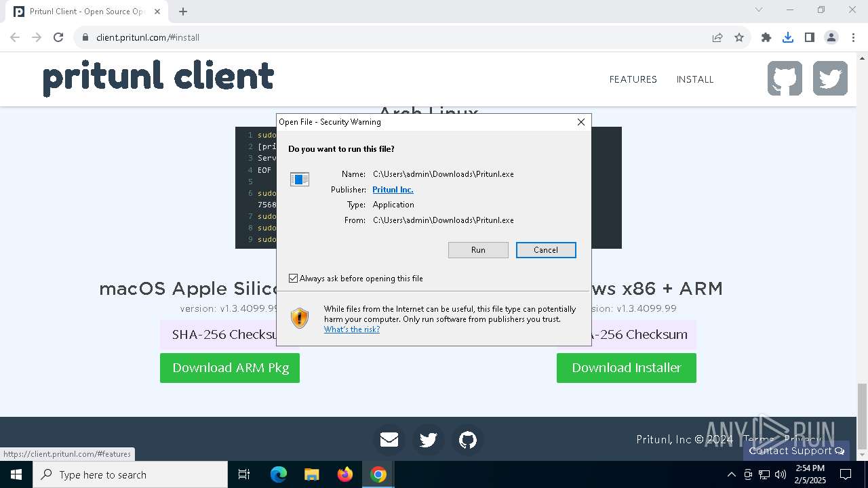Open the Chrome extensions puzzle icon
The height and width of the screenshot is (488, 868).
tap(766, 37)
